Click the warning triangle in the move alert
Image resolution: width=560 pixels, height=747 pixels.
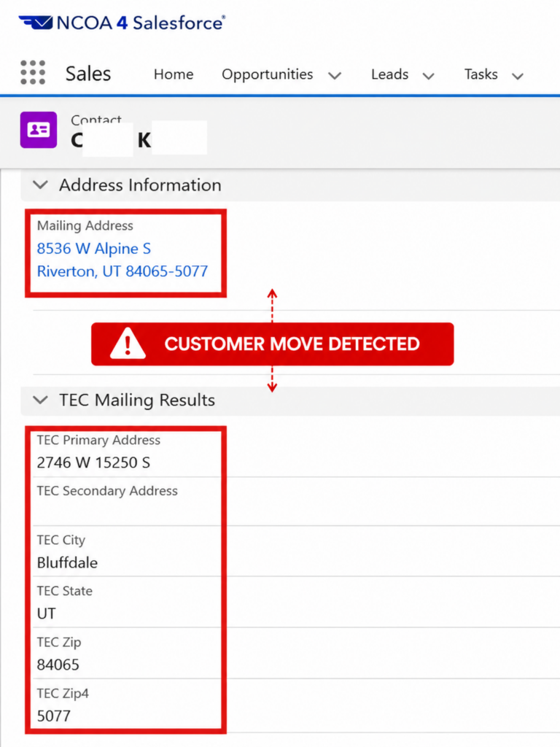pyautogui.click(x=128, y=344)
